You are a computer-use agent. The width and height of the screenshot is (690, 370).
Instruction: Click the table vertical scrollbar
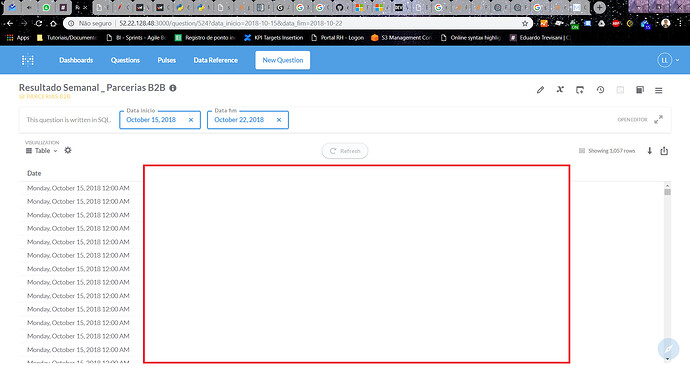[x=668, y=271]
